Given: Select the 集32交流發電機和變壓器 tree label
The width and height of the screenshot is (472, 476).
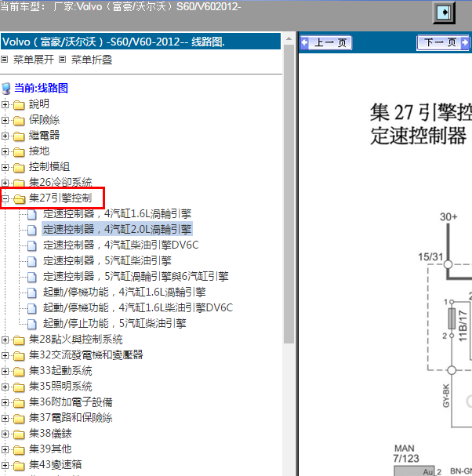Looking at the screenshot, I should pos(86,355).
